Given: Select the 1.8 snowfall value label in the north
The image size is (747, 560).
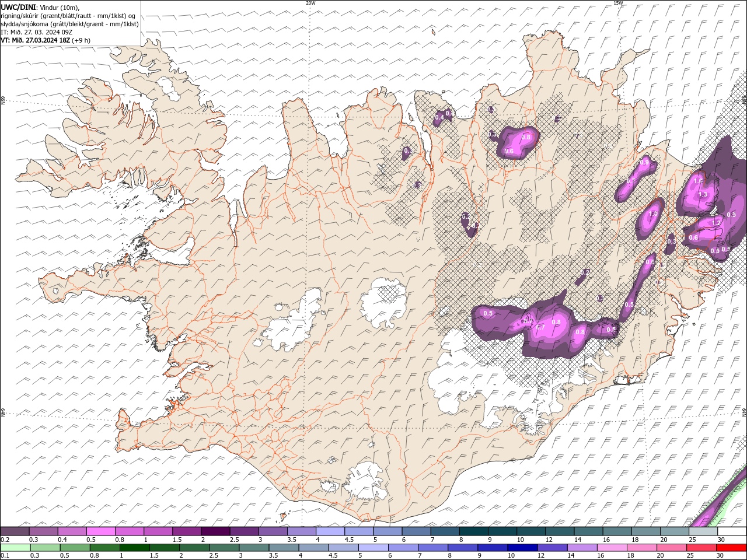Looking at the screenshot, I should pyautogui.click(x=526, y=137).
